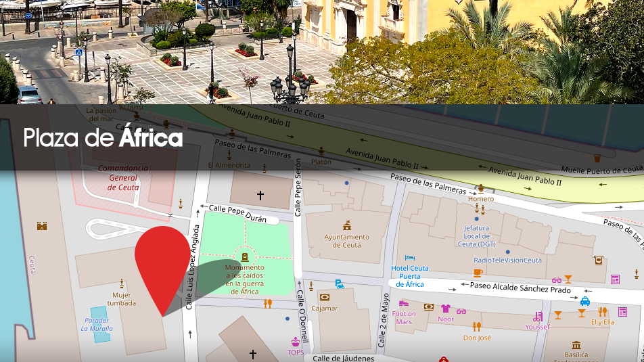Click the Plaza de África title

click(x=103, y=137)
